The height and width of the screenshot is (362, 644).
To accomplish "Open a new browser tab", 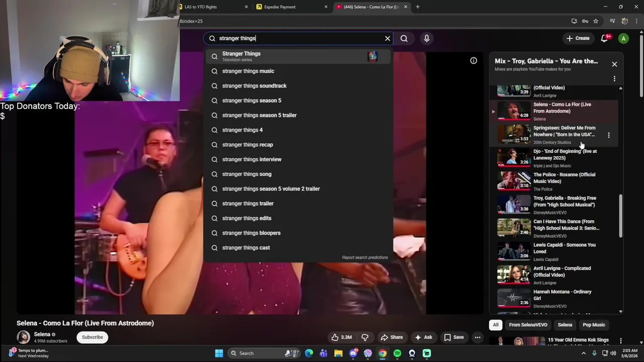I will pyautogui.click(x=418, y=7).
